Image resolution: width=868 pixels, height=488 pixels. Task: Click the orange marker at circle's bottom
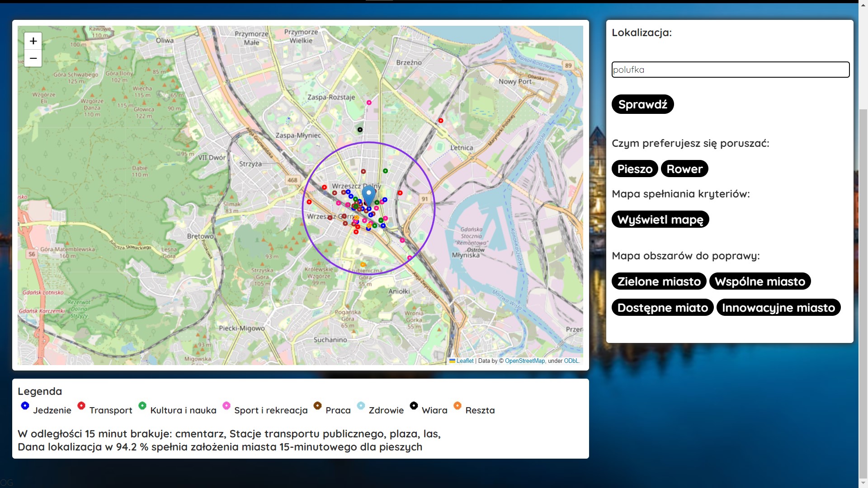tap(363, 264)
